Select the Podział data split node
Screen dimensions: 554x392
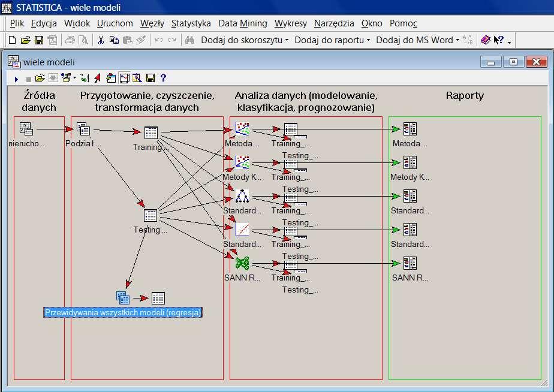83,129
